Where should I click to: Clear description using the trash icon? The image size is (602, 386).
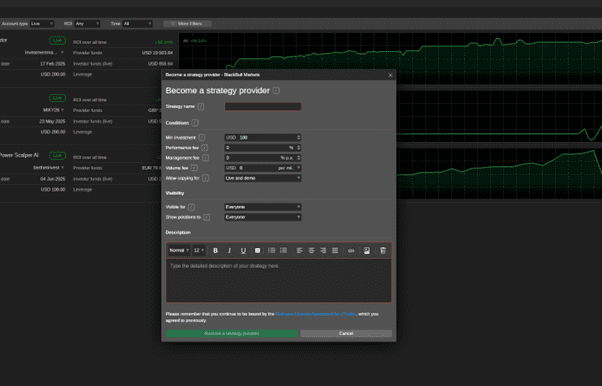coord(383,250)
